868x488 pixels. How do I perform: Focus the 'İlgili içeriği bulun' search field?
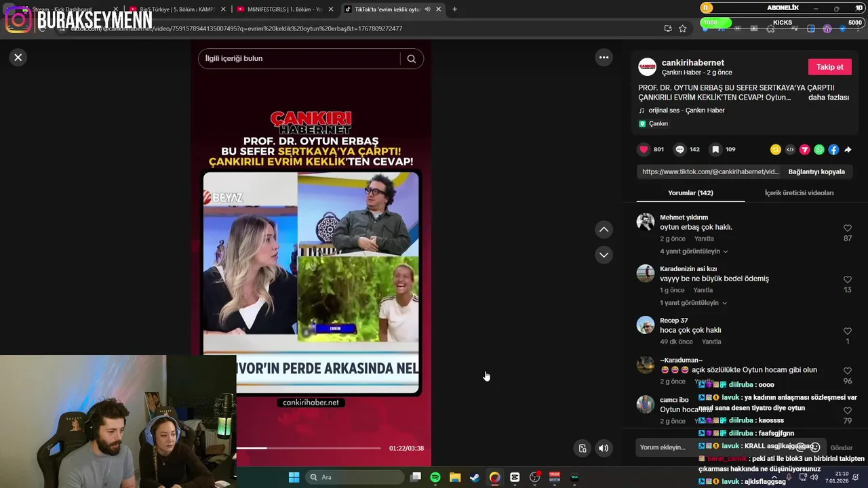point(298,58)
